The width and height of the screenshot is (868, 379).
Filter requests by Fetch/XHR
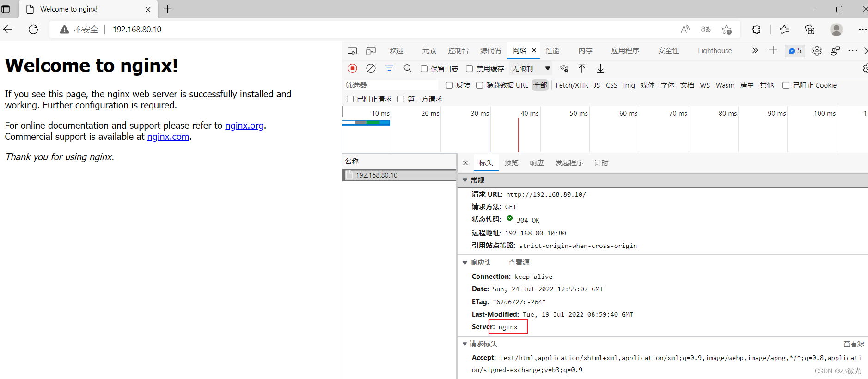tap(572, 85)
